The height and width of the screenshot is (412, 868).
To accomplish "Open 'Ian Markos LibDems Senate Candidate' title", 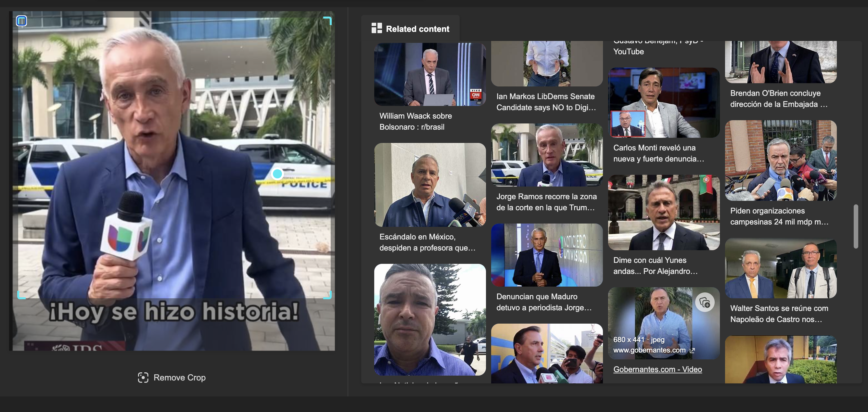I will 546,102.
